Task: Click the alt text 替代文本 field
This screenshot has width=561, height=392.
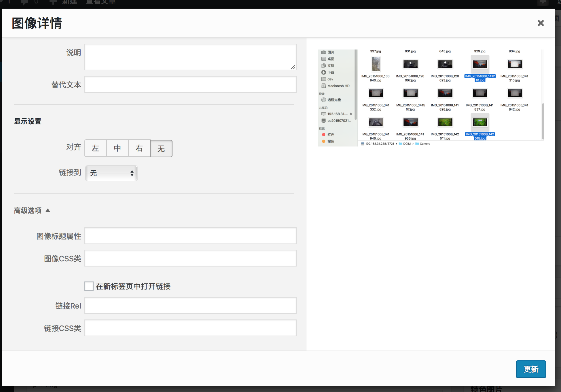Action: click(190, 85)
